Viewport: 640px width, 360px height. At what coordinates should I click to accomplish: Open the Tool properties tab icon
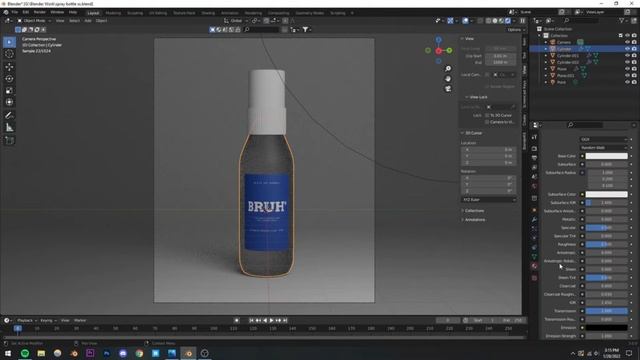click(x=534, y=137)
